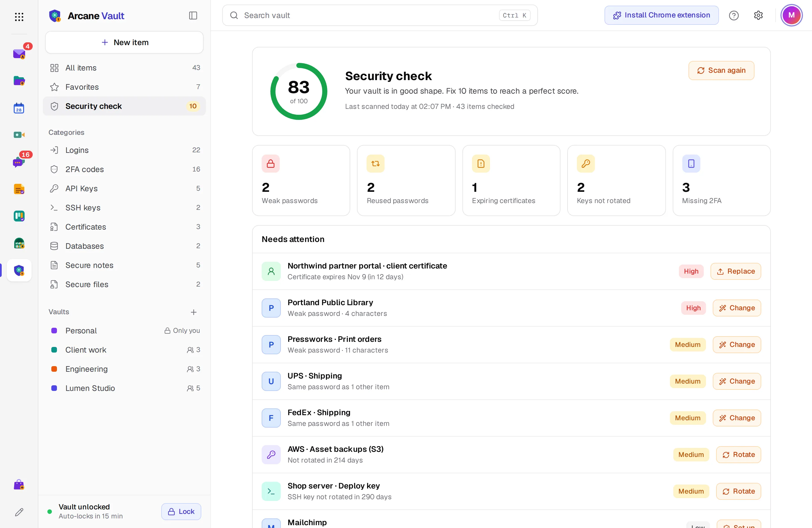Open the store bag icon in rail
812x528 pixels.
19,485
